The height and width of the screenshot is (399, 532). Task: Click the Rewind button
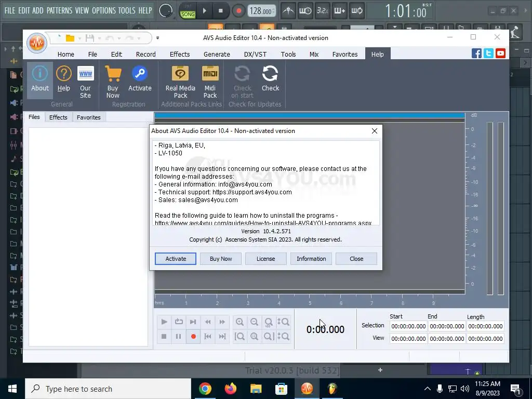click(x=208, y=322)
